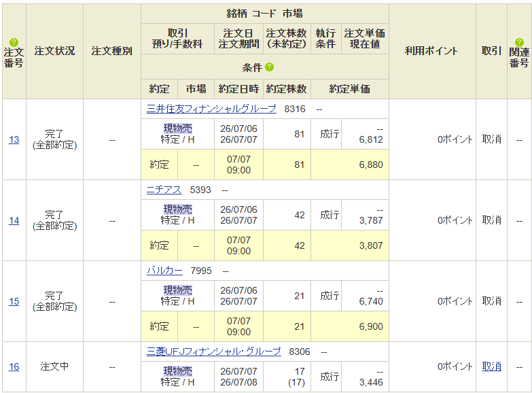Select stock code 7995
Screen dimensions: 532x393
[201, 271]
